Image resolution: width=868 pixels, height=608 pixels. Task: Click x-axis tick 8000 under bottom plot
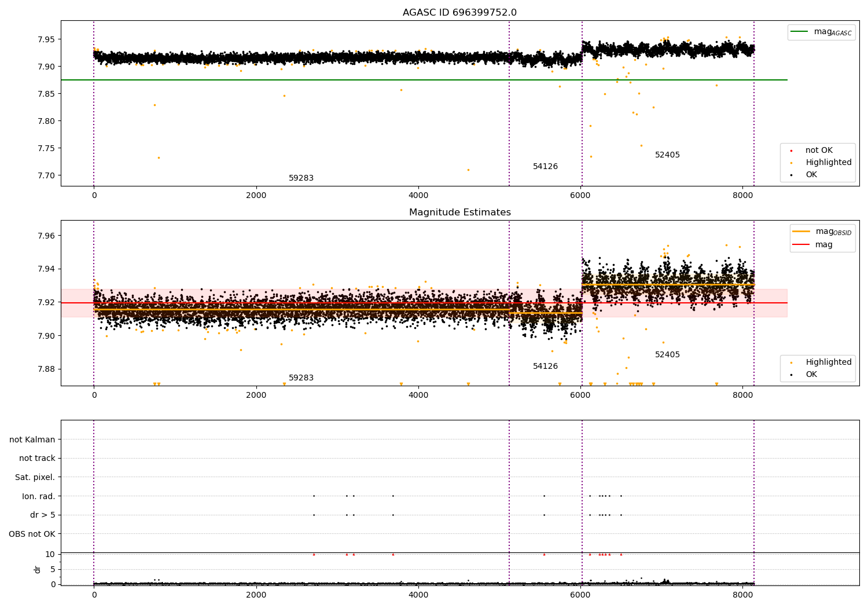pyautogui.click(x=743, y=595)
